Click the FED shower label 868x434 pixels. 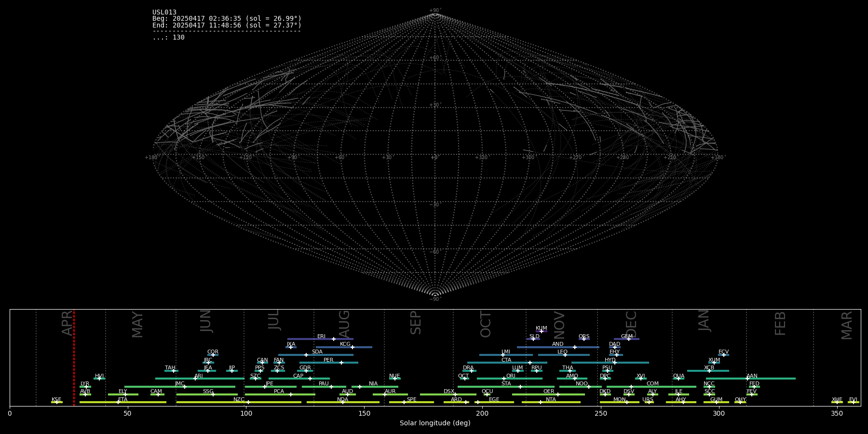754,384
